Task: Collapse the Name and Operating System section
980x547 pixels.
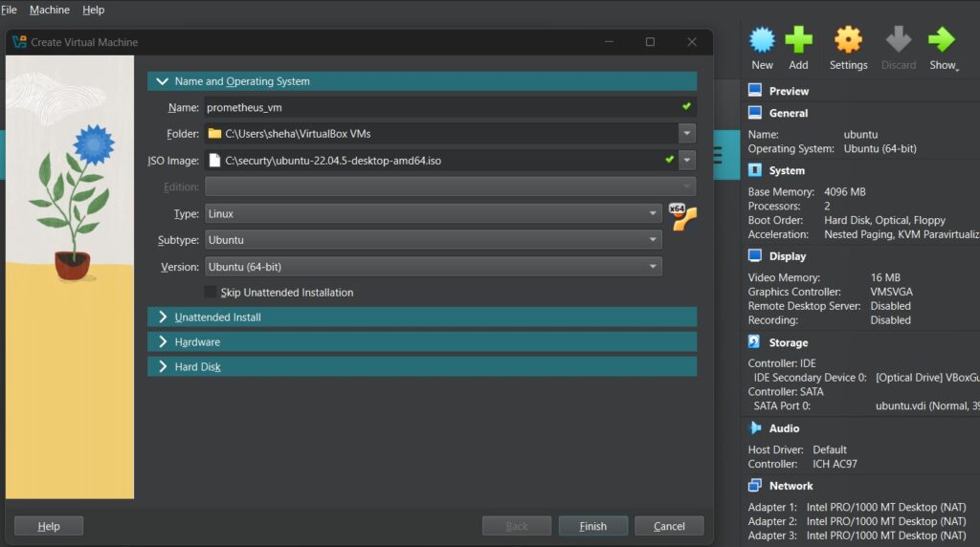Action: tap(422, 81)
